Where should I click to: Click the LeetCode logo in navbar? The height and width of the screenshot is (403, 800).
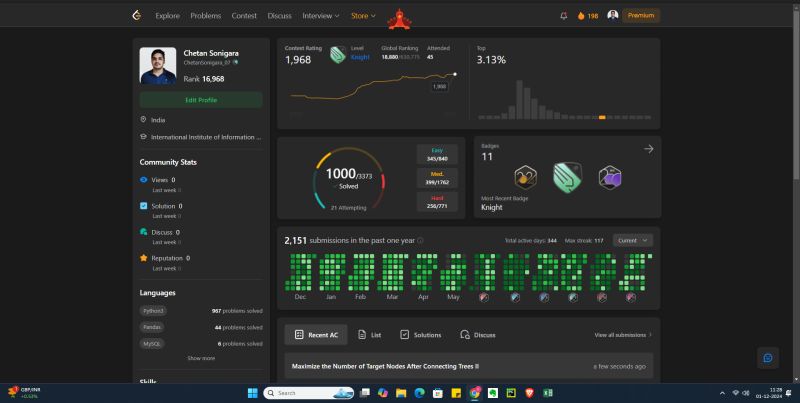[x=136, y=15]
